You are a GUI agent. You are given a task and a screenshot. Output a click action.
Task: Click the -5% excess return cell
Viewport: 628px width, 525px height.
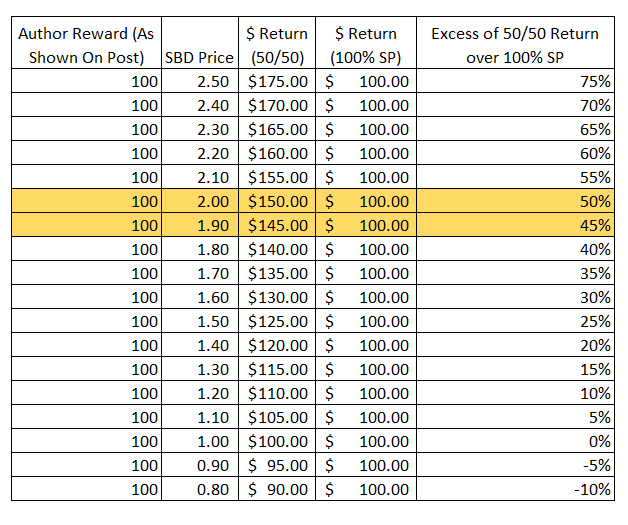[x=515, y=466]
